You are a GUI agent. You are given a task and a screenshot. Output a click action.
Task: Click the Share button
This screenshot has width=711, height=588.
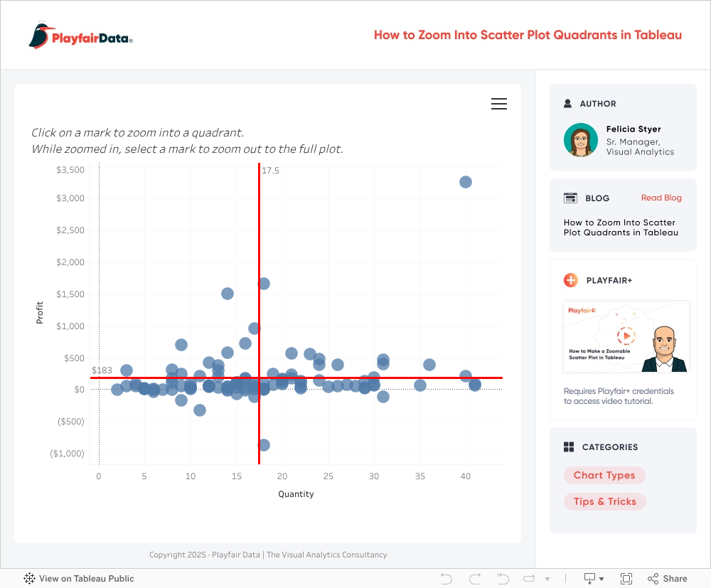click(x=668, y=579)
